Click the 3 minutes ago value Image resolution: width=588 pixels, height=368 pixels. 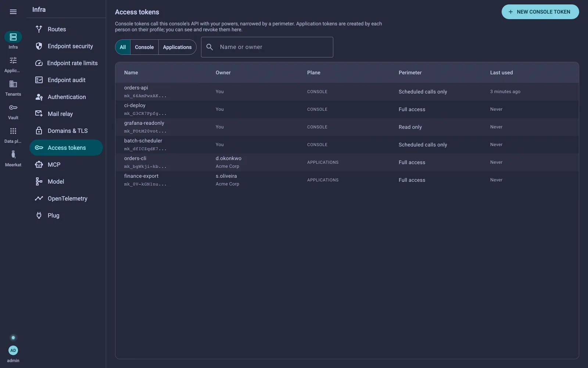(x=505, y=92)
